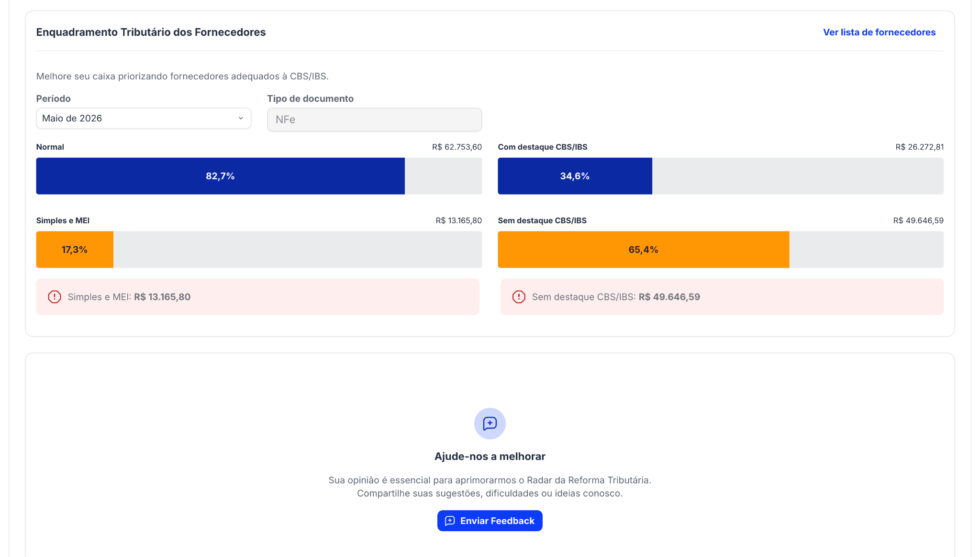Select the blue 34,6% Com destaque bar
The width and height of the screenshot is (980, 557).
pyautogui.click(x=575, y=176)
